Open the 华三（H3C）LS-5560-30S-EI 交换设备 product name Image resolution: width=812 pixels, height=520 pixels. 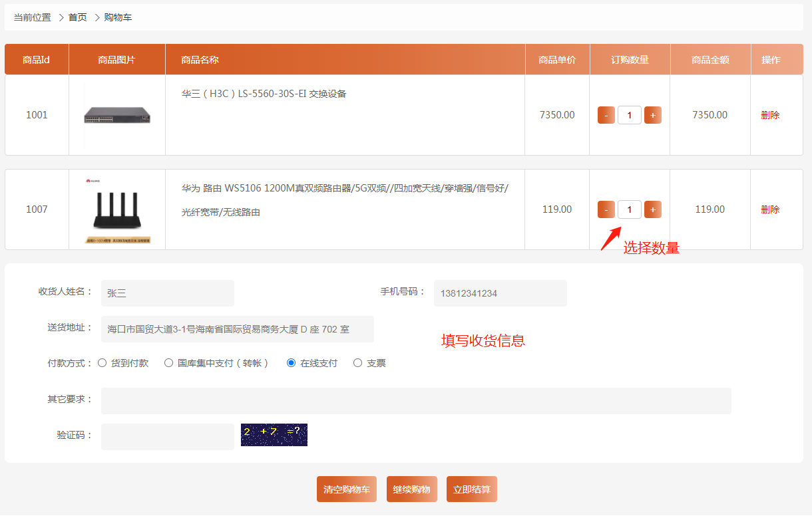(x=264, y=94)
